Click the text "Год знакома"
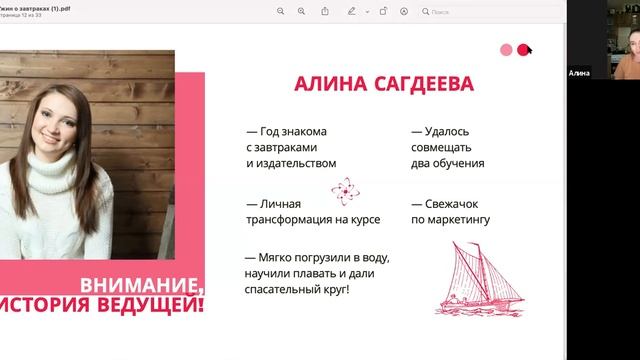Viewport: 640px width, 360px height. [293, 131]
